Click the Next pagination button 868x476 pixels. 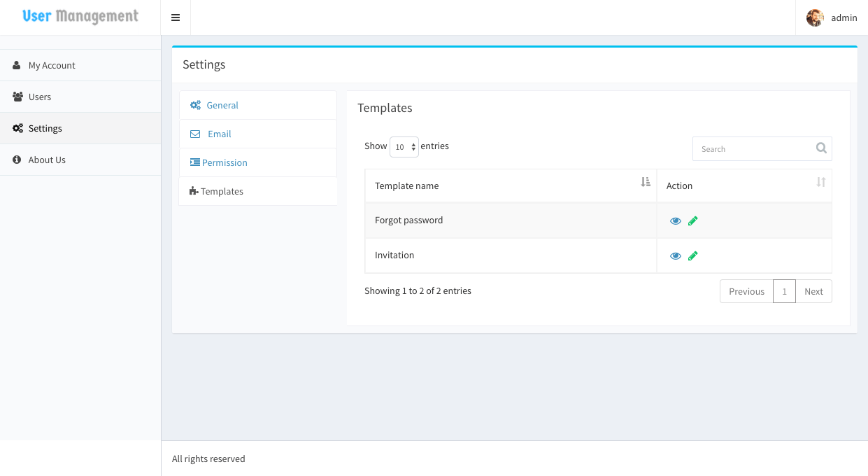click(813, 291)
